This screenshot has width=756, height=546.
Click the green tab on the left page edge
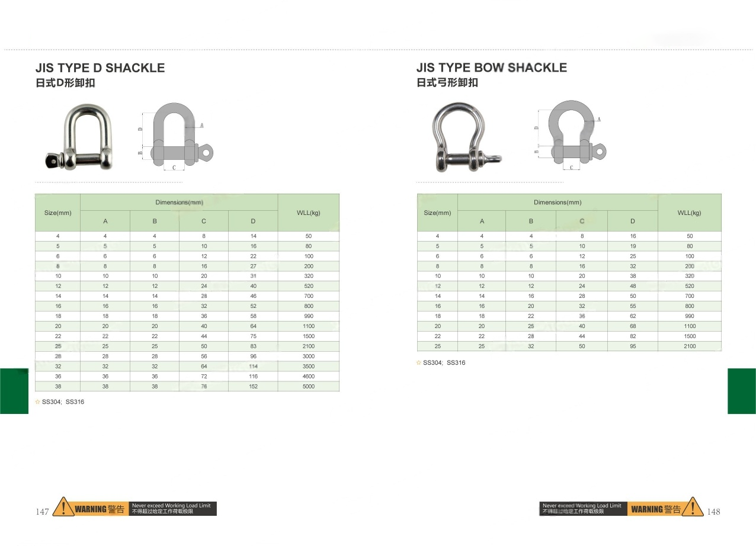pos(14,391)
